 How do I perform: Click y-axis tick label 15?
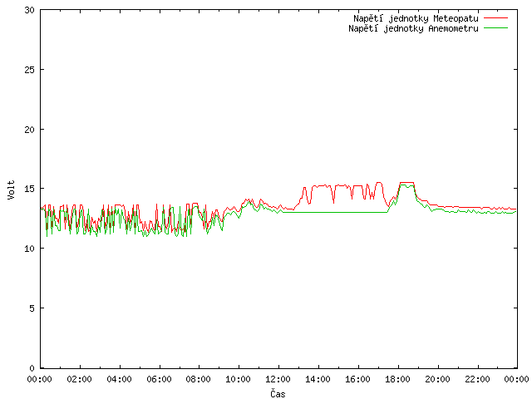(x=30, y=189)
